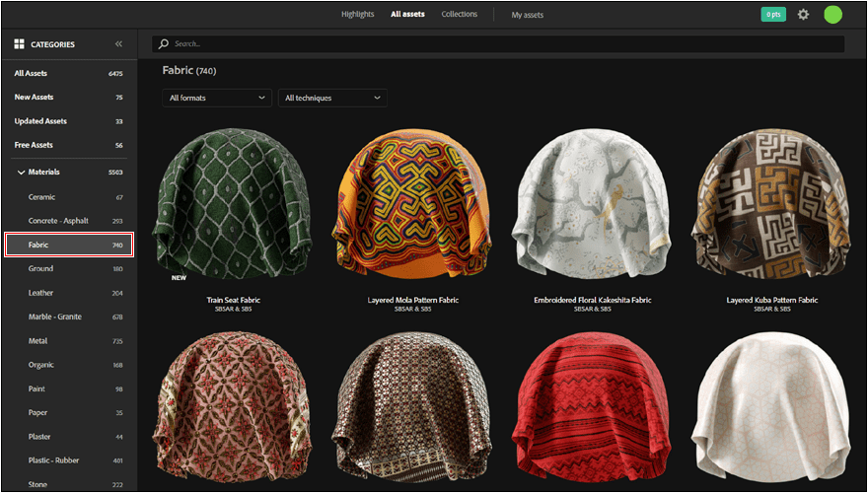Collapse the Materials tree chevron
The width and height of the screenshot is (868, 493).
tap(21, 173)
